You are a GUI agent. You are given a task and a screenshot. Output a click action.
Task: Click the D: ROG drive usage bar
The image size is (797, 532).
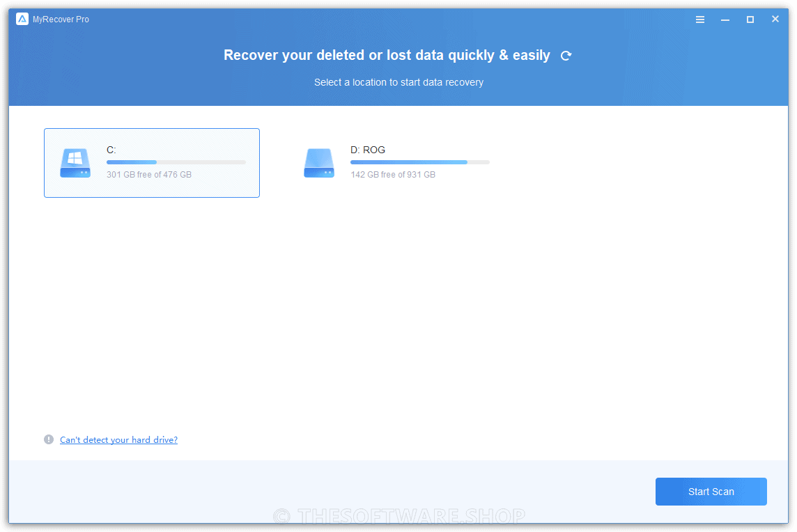click(420, 162)
